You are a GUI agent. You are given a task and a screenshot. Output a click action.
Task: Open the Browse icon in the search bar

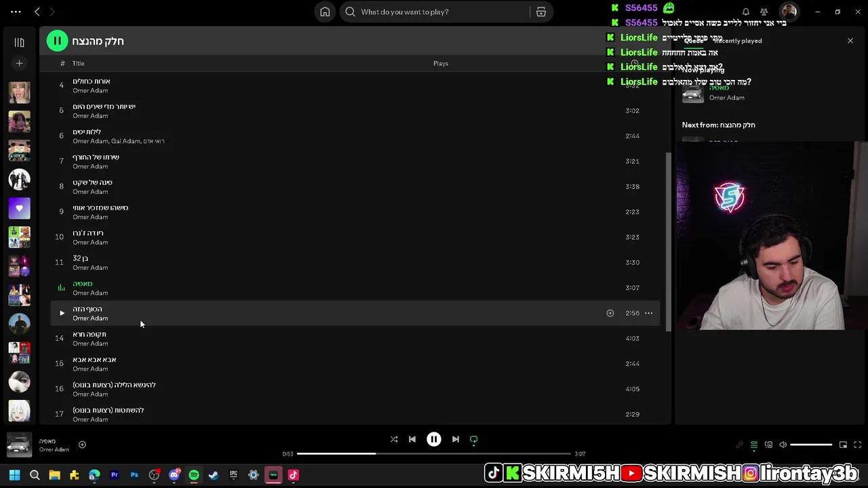point(541,12)
